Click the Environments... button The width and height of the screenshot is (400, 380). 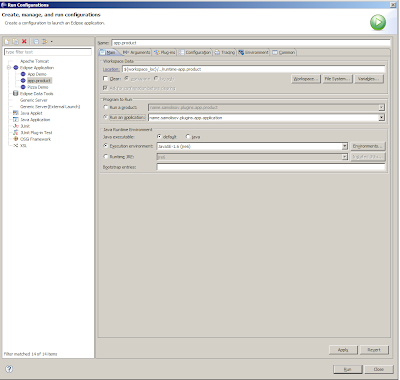tap(368, 146)
